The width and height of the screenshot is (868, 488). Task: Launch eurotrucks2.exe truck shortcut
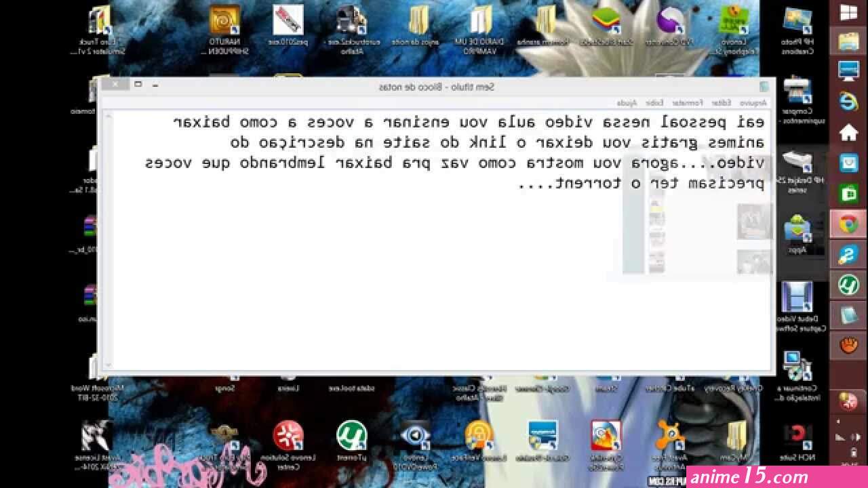point(351,30)
